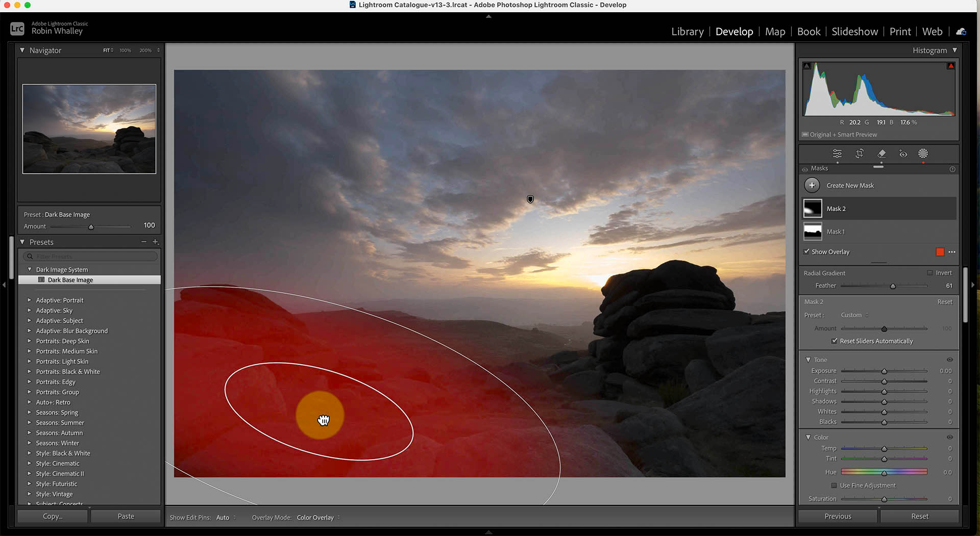Click the plus icon to create preset
This screenshot has height=536, width=980.
[156, 242]
